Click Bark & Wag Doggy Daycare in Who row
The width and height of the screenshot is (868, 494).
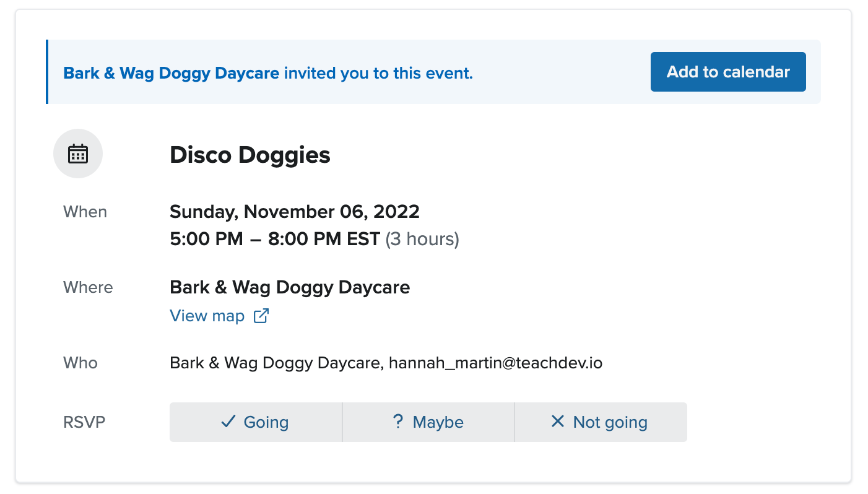tap(275, 363)
